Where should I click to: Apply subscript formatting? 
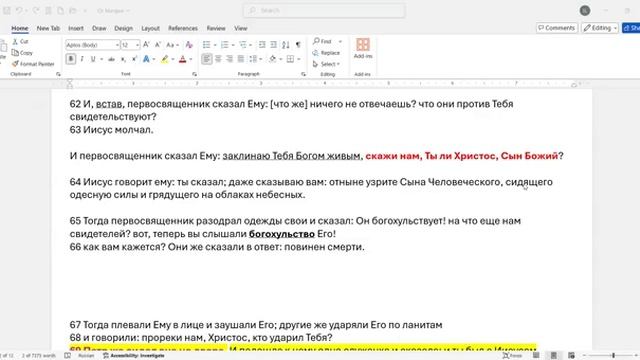tap(123, 59)
